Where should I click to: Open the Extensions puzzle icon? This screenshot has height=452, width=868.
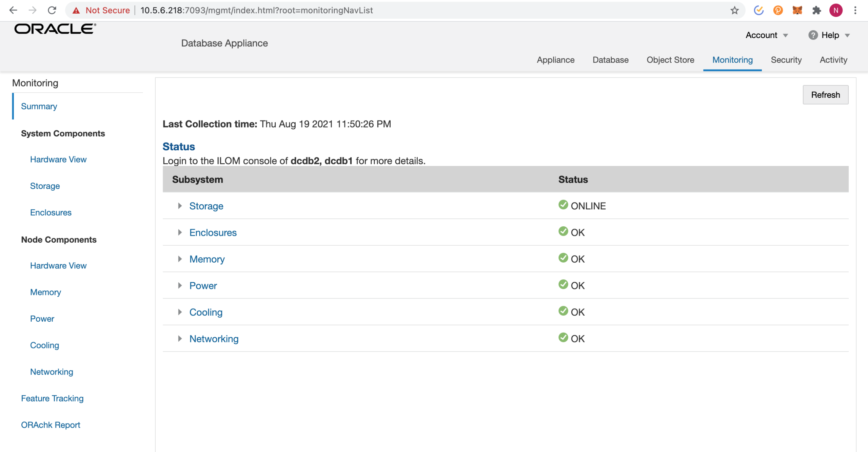816,11
